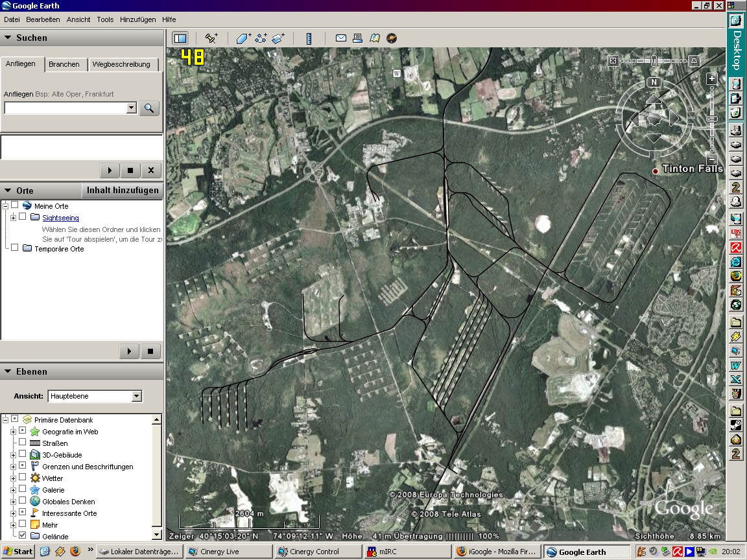The image size is (747, 560).
Task: Select the Add Polygon tool
Action: (x=243, y=38)
